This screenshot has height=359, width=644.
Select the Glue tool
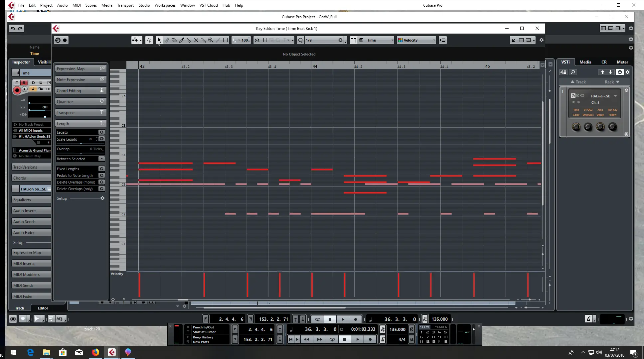(204, 40)
